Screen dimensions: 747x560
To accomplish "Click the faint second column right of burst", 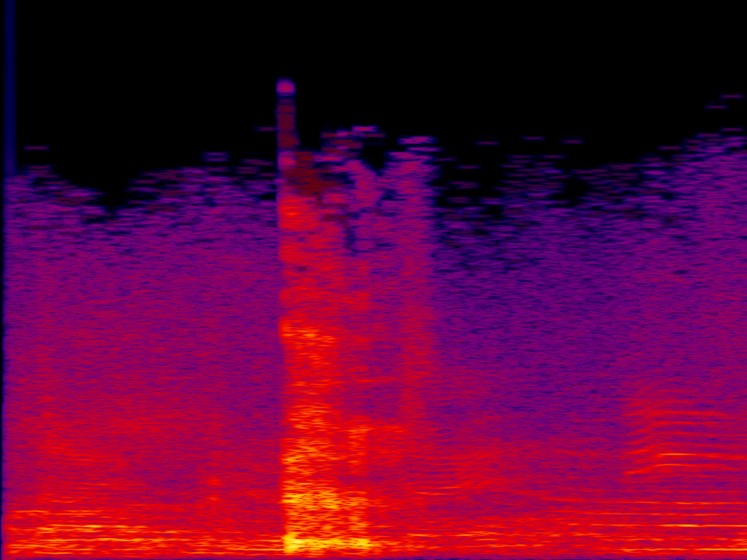I will [x=412, y=292].
